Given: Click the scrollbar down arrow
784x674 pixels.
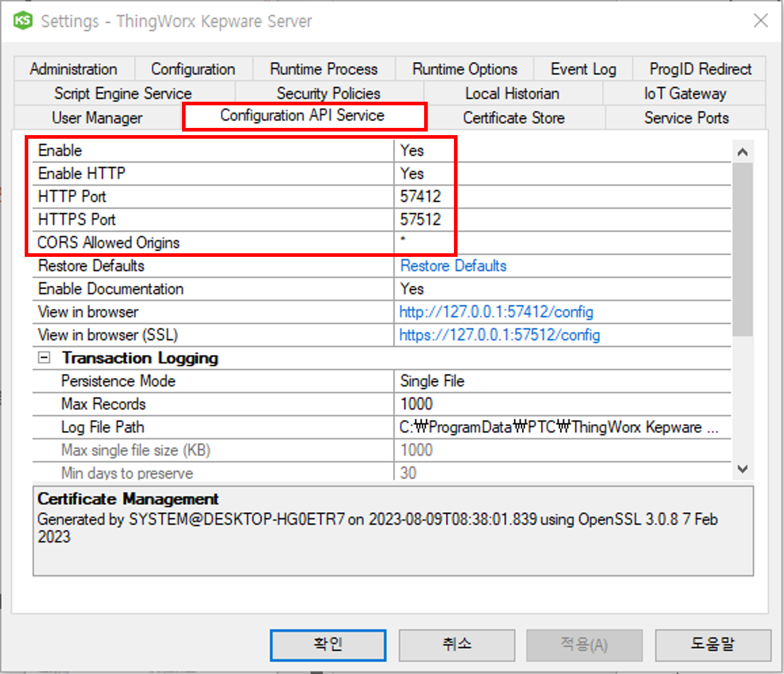Looking at the screenshot, I should coord(742,469).
